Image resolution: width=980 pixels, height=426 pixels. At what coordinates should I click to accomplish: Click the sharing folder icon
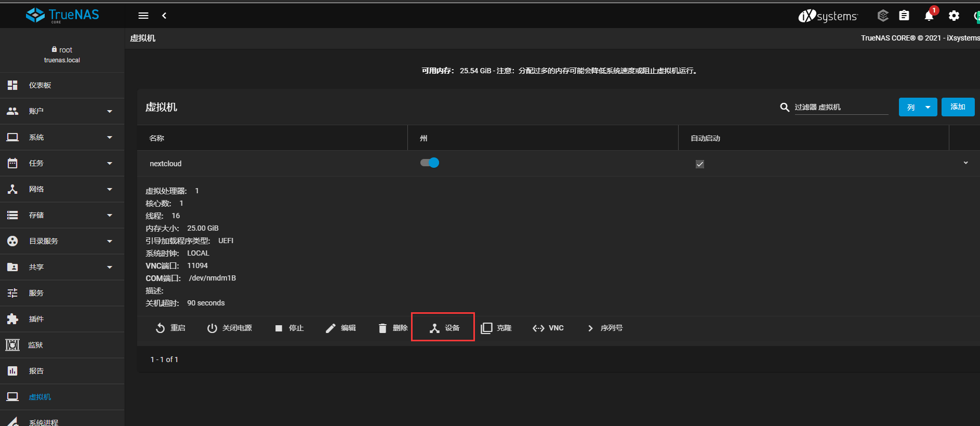coord(12,267)
